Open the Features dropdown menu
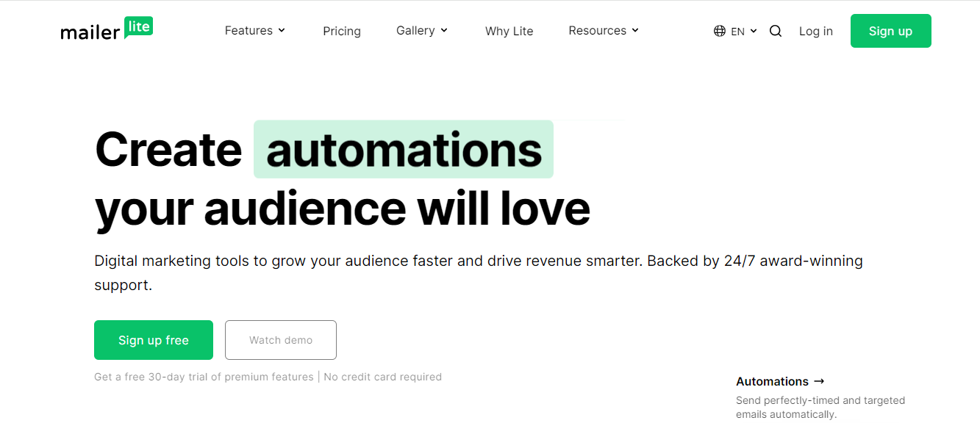Image resolution: width=980 pixels, height=423 pixels. tap(249, 30)
